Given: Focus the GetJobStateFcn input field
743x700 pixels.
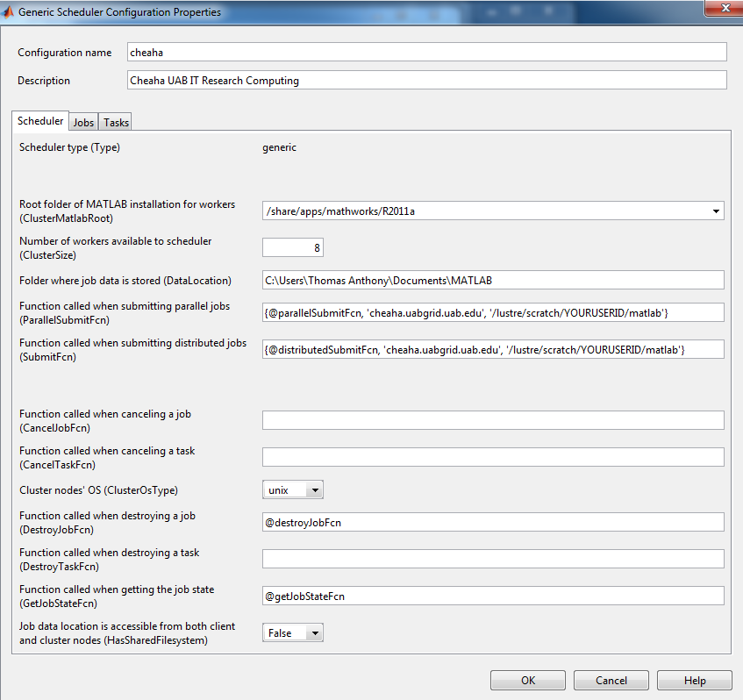Looking at the screenshot, I should (x=493, y=596).
